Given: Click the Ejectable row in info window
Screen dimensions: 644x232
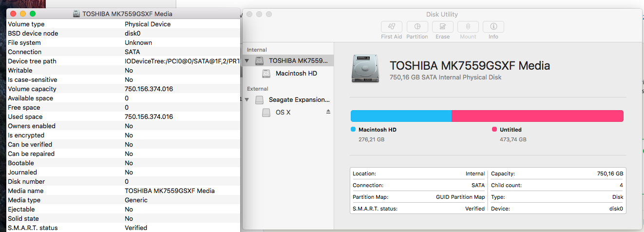Looking at the screenshot, I should coord(123,209).
